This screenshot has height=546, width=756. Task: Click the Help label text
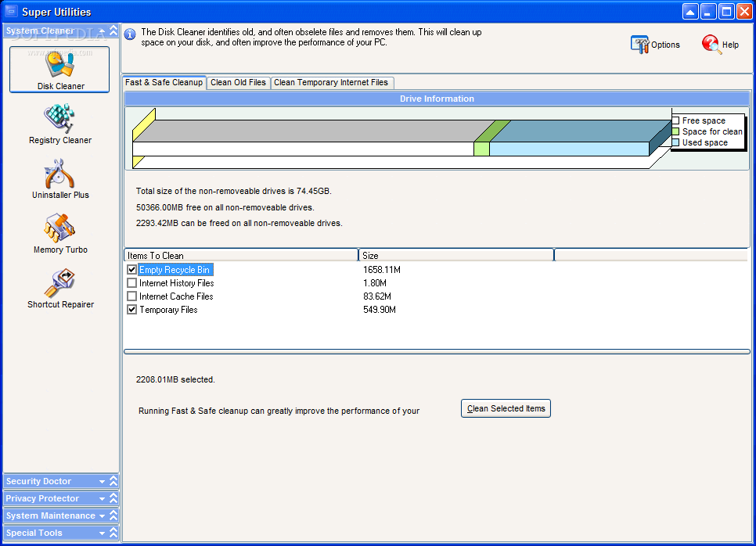(x=730, y=45)
